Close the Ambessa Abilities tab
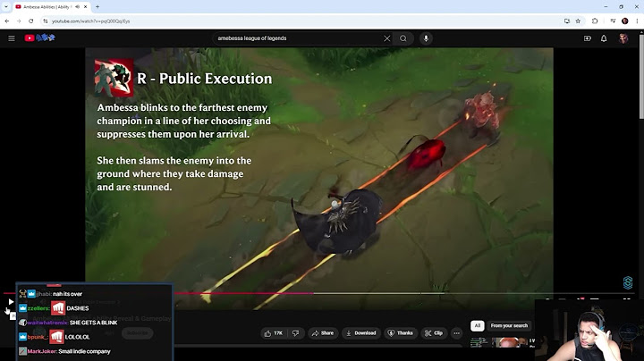The height and width of the screenshot is (361, 644). click(86, 6)
